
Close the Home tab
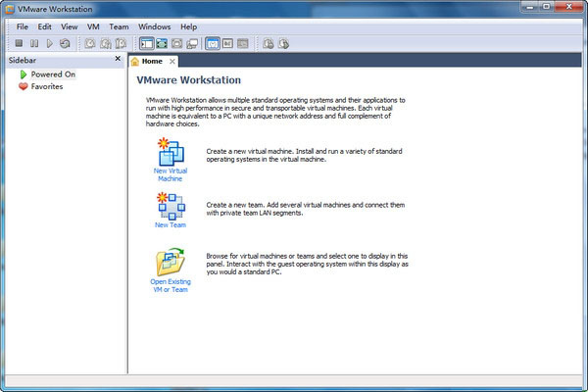coord(172,61)
